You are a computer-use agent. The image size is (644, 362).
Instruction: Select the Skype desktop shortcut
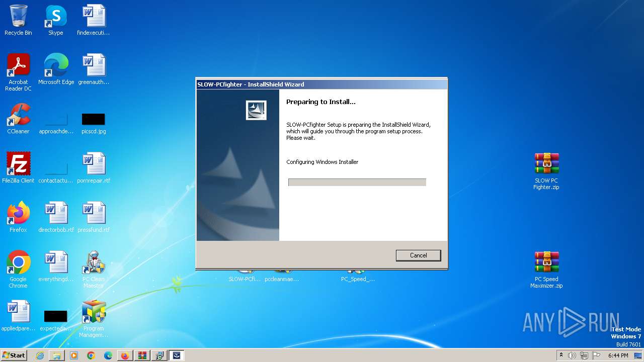(x=56, y=20)
